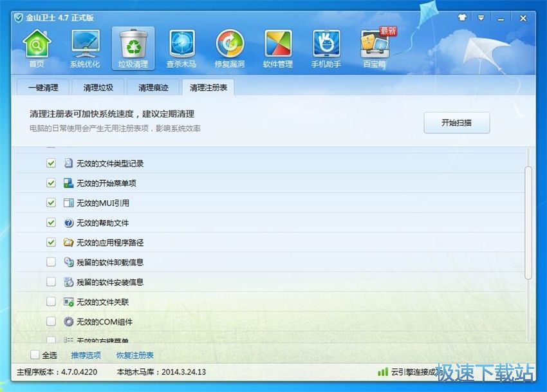The height and width of the screenshot is (392, 547).
Task: Check 残留的软件卸载信息 checkbox
Action: 51,262
